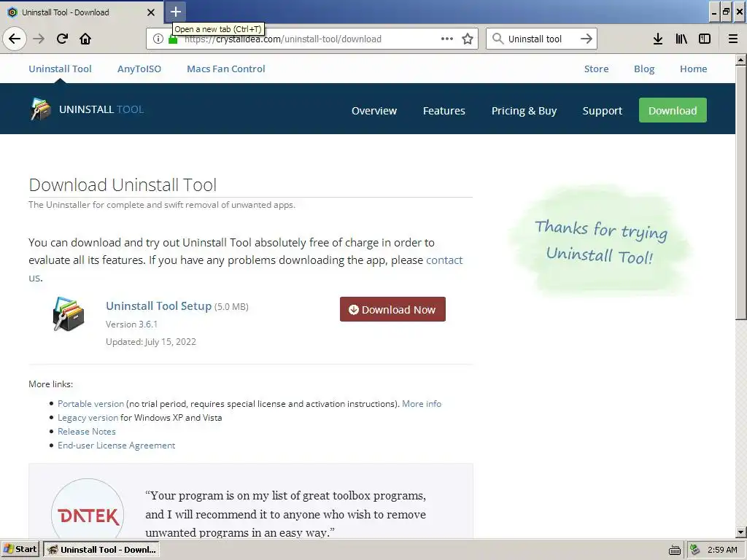This screenshot has width=747, height=560.
Task: Click the Version 3.6.1 text
Action: tap(131, 324)
